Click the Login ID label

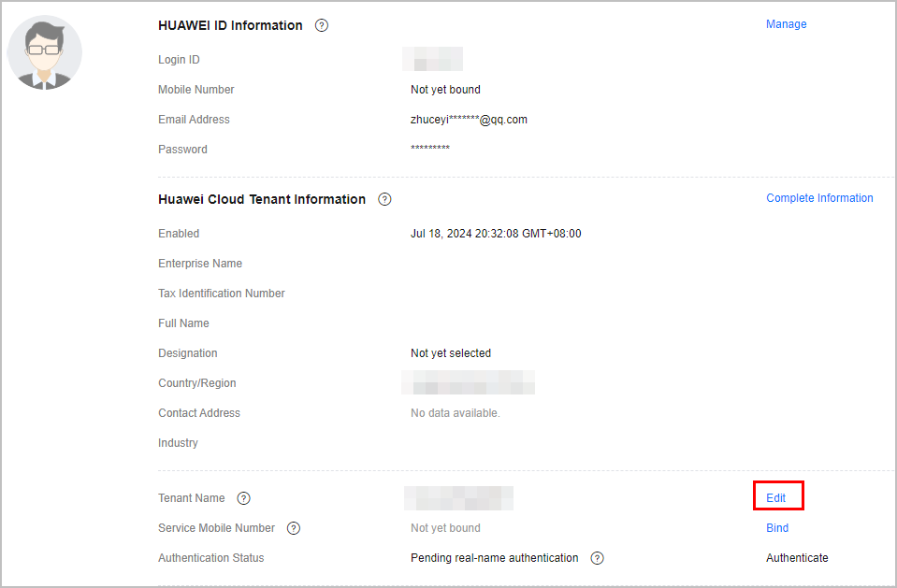tap(179, 60)
